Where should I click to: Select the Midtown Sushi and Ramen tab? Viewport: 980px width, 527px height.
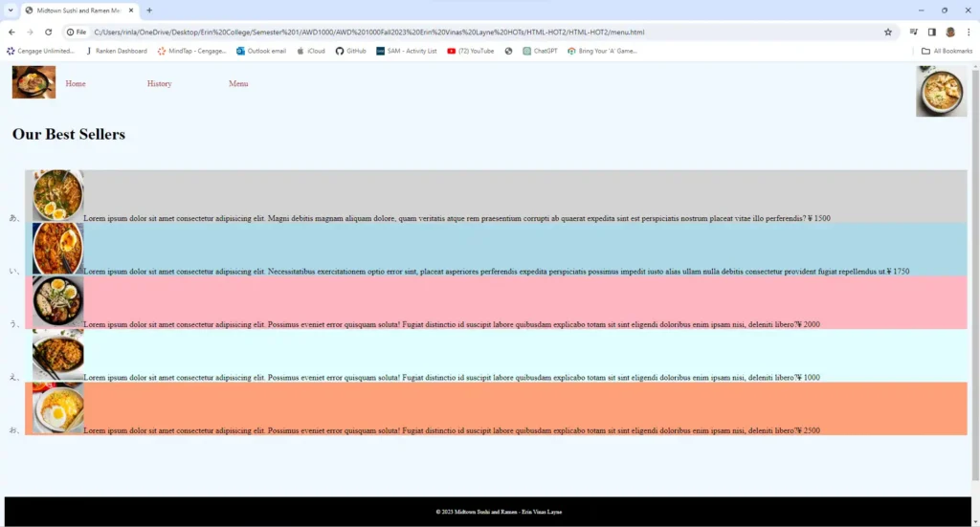[x=79, y=11]
